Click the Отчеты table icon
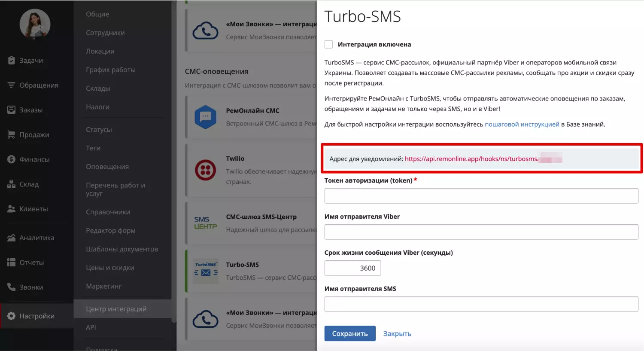 [x=12, y=262]
